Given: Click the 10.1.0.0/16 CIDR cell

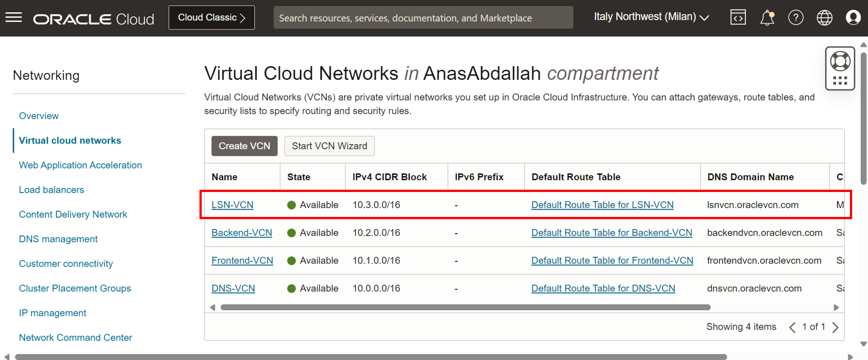Looking at the screenshot, I should pos(376,260).
